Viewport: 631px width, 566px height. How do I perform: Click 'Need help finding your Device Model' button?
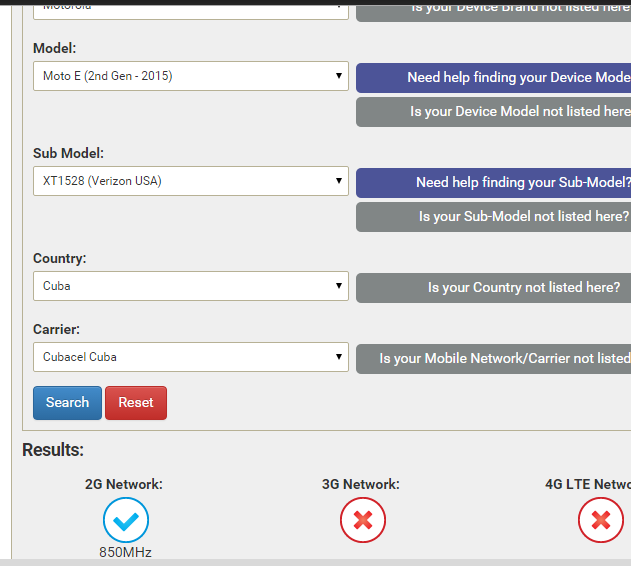click(x=494, y=78)
